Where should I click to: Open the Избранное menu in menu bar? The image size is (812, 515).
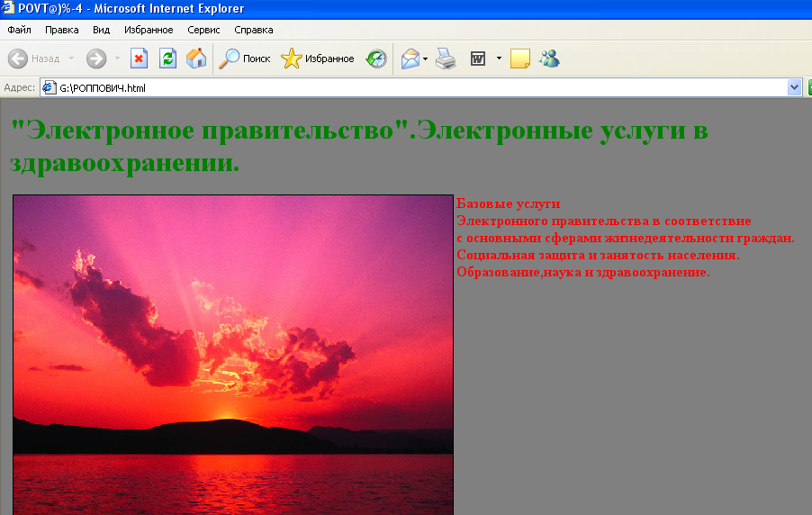click(149, 30)
